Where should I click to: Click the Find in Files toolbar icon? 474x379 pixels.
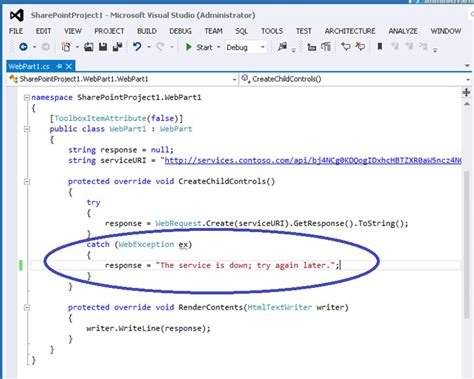[282, 47]
